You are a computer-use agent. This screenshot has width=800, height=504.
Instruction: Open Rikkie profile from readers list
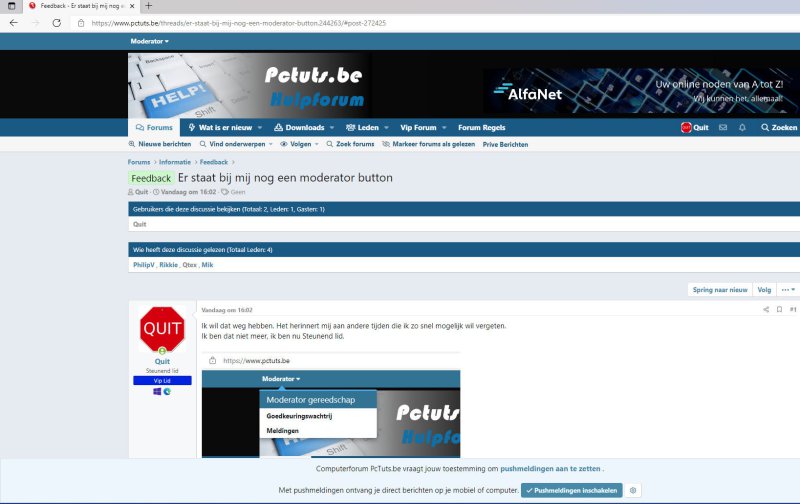tap(168, 265)
